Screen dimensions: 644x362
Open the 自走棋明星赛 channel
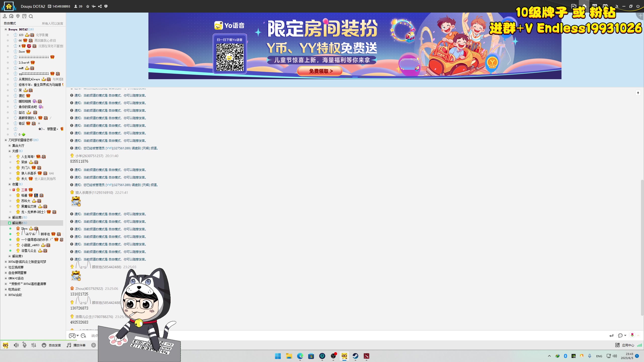click(x=17, y=273)
